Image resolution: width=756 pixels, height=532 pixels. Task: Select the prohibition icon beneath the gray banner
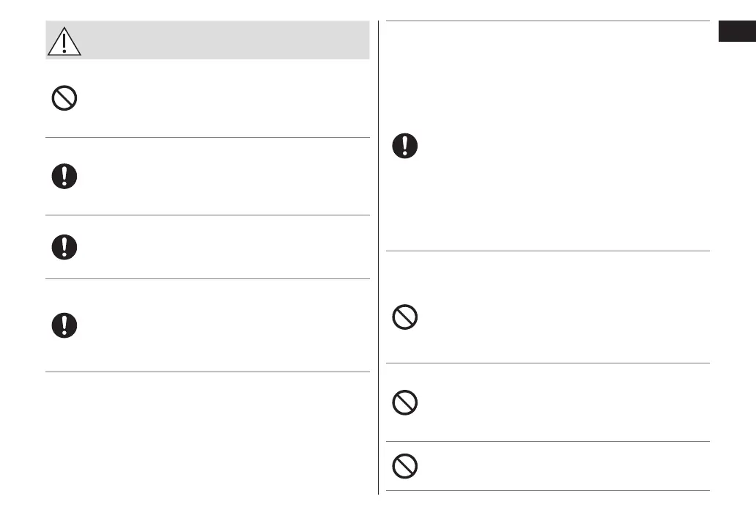click(64, 99)
